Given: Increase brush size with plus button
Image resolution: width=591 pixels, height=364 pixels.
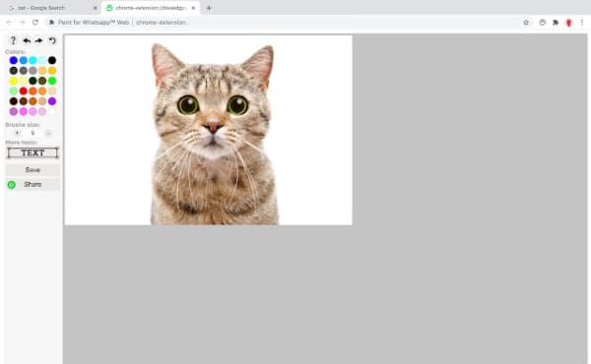Looking at the screenshot, I should 17,133.
